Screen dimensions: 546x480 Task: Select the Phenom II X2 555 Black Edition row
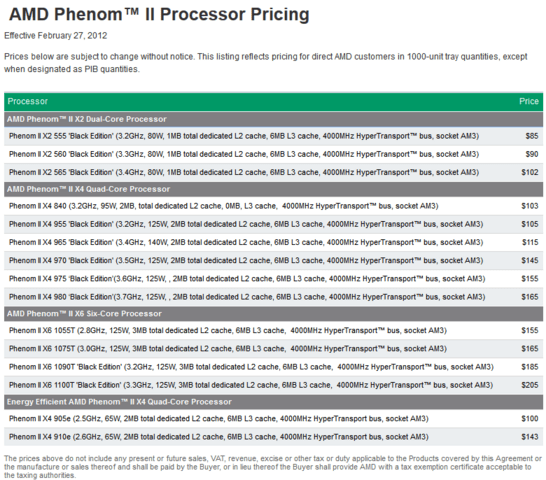click(x=273, y=136)
